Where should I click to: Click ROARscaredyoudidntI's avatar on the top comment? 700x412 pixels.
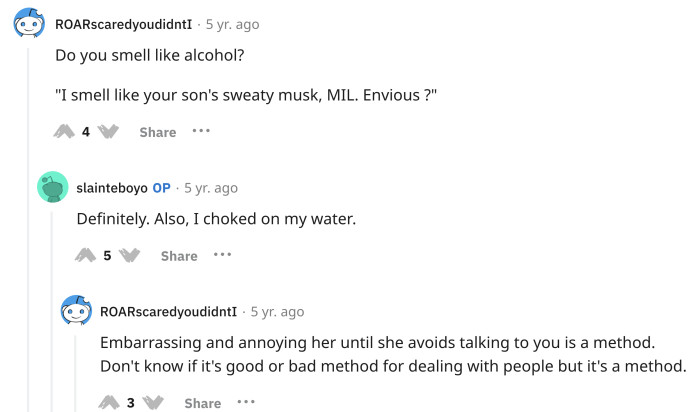[x=29, y=26]
